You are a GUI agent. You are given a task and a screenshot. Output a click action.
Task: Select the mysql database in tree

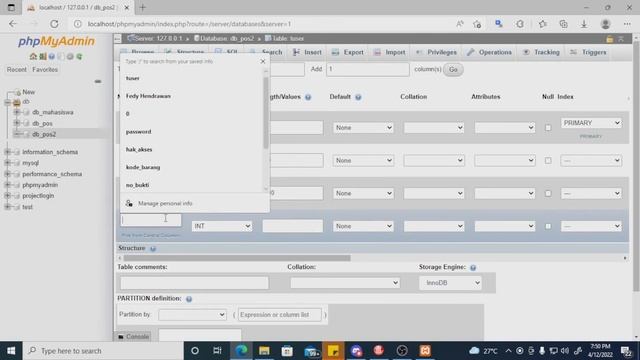coord(30,163)
